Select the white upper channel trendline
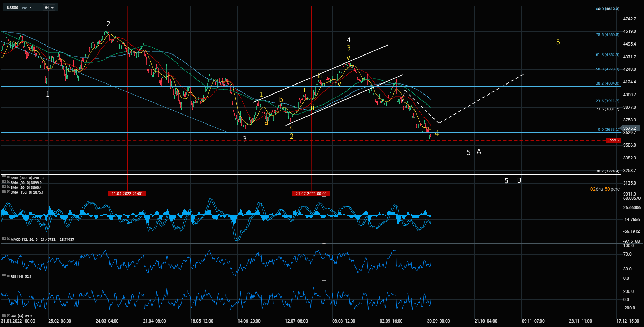Screen dimensions: 644x327 pyautogui.click(x=321, y=73)
